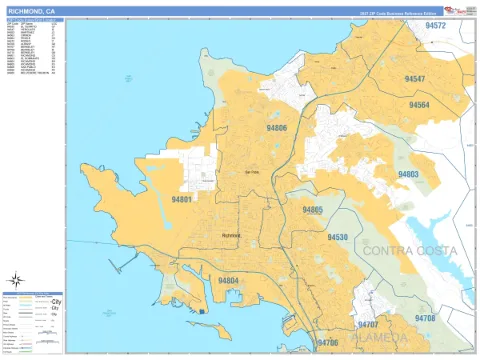The height and width of the screenshot is (360, 480).
Task: Click the small blue square harbor marker
Action: (201, 312)
